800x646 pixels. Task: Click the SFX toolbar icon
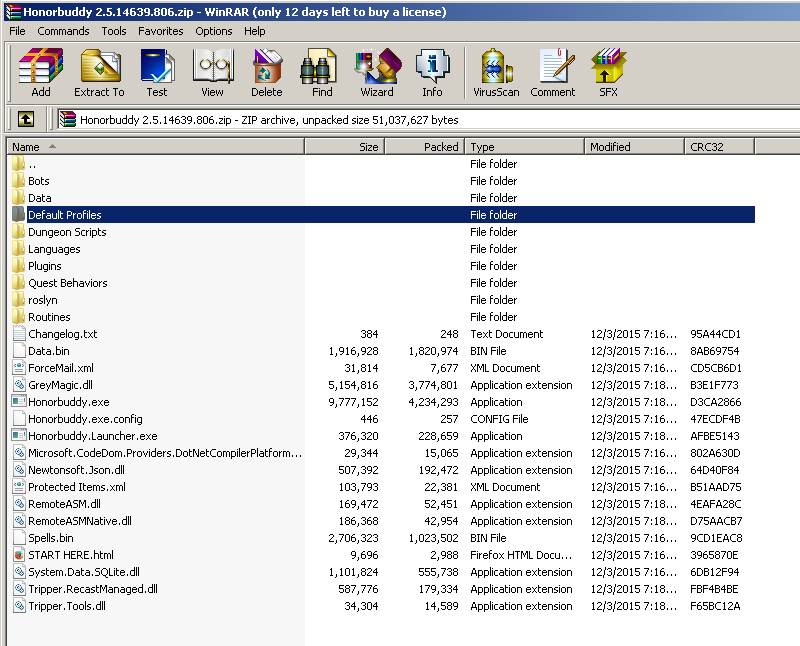coord(608,73)
